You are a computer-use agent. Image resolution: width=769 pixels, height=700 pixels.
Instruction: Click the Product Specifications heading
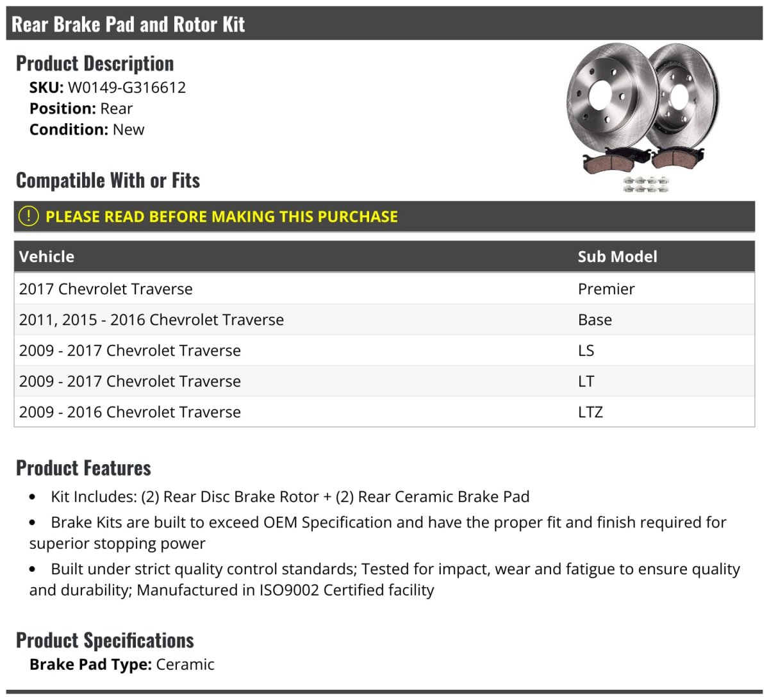(104, 640)
